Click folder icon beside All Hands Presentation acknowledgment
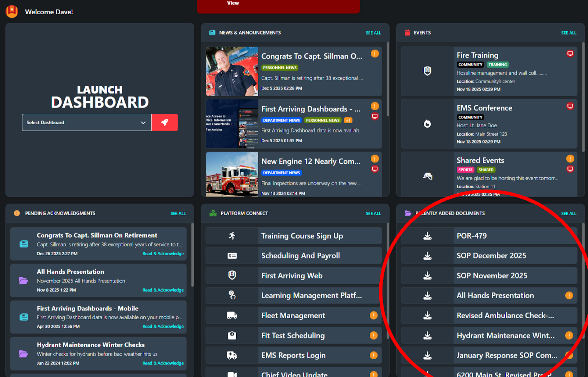This screenshot has height=377, width=588. [x=24, y=281]
